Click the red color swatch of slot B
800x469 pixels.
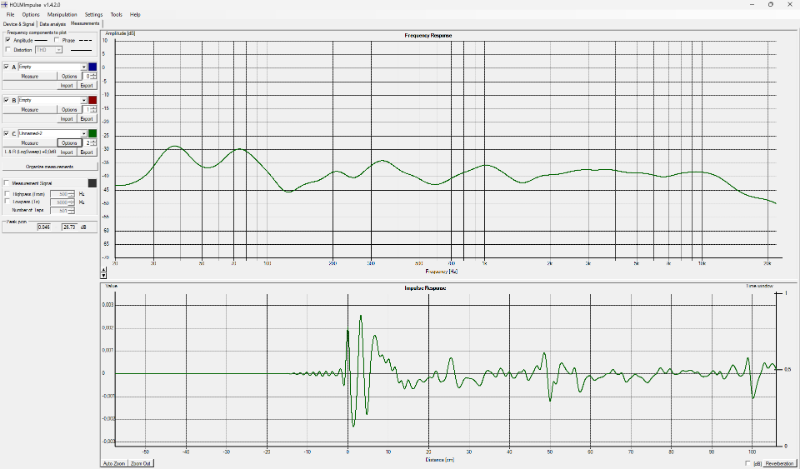click(92, 100)
